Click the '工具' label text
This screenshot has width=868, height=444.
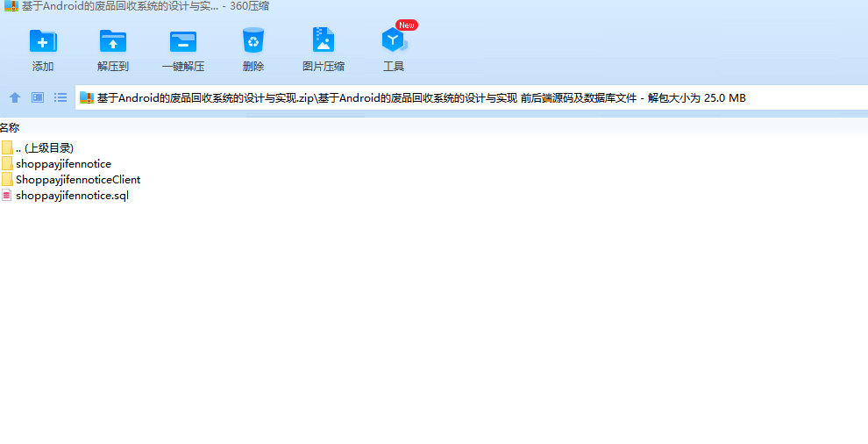394,67
